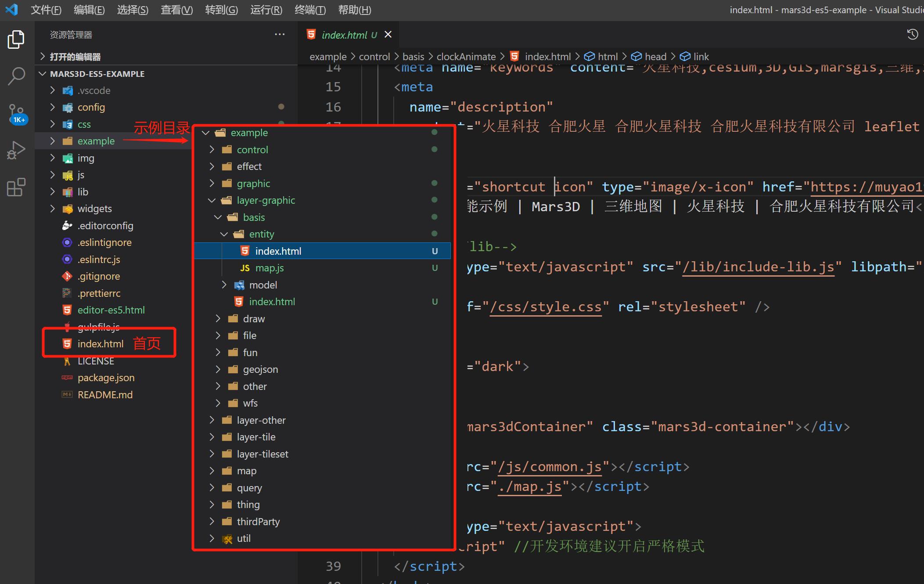
Task: Follow the /lib/include-lib.js link
Action: pos(758,267)
